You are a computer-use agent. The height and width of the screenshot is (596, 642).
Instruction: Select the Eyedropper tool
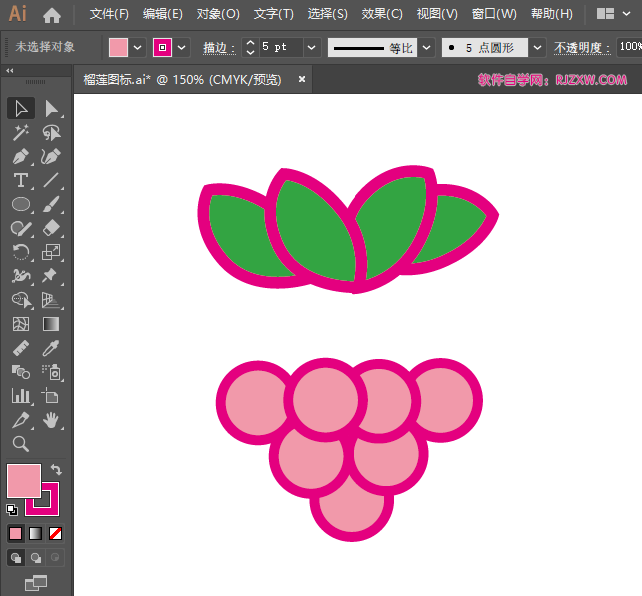coord(51,348)
